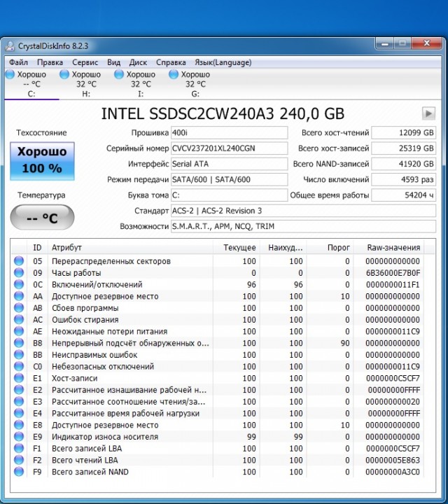The image size is (448, 504).
Task: Select disk H: in the drive bar
Action: click(x=86, y=84)
